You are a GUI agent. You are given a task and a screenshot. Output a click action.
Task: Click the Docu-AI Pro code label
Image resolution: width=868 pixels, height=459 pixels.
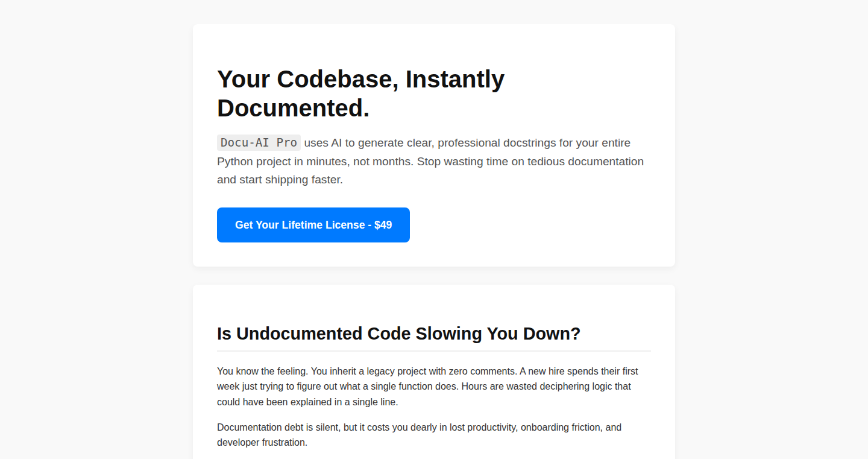click(x=259, y=143)
